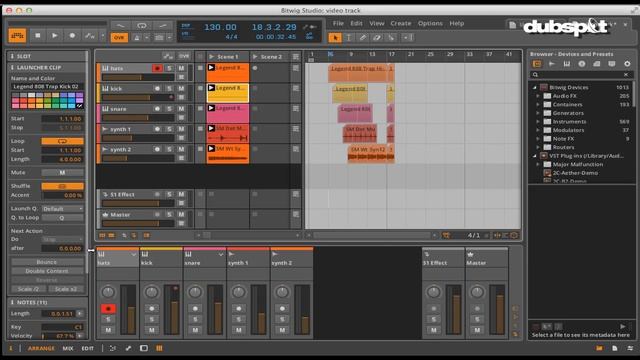Open the Next Action Do dropdown

tap(62, 240)
